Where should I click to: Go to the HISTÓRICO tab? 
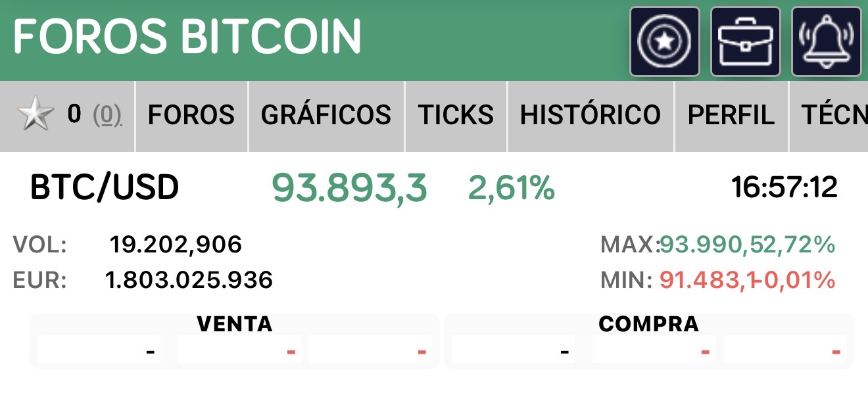(591, 116)
